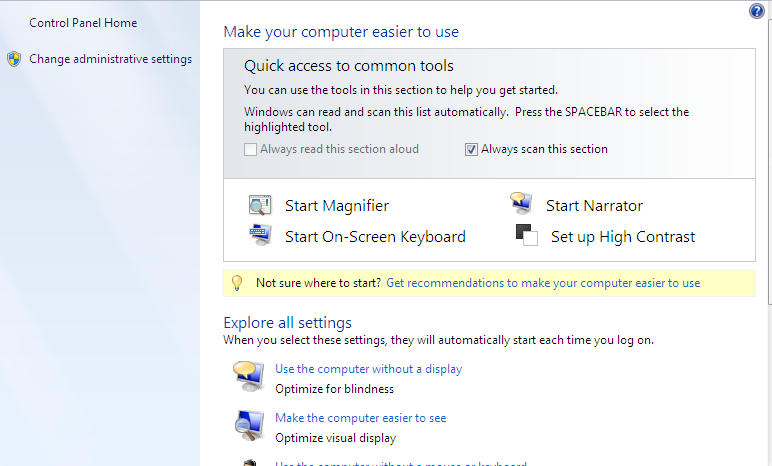Uncheck 'Always scan this section'
Viewport: 772px width, 466px height.
tap(472, 150)
